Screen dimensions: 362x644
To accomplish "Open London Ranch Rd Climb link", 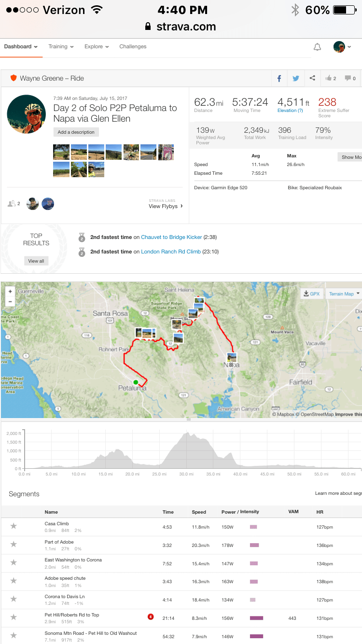I will point(171,252).
